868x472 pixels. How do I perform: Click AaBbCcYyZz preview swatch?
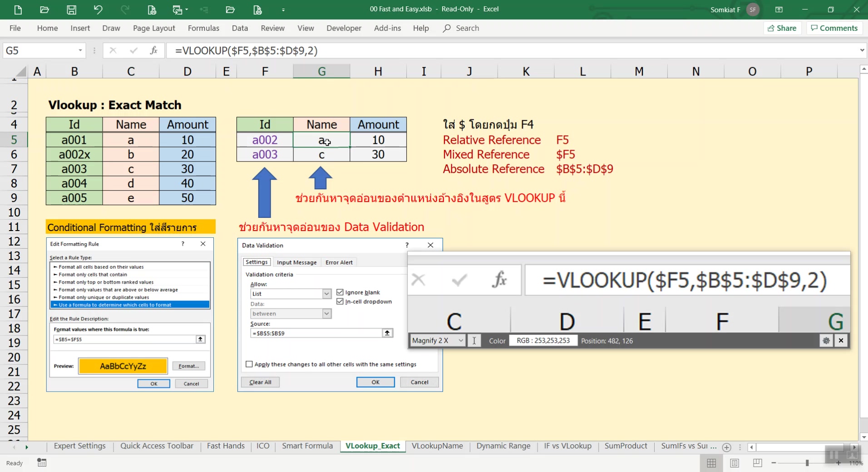click(123, 366)
